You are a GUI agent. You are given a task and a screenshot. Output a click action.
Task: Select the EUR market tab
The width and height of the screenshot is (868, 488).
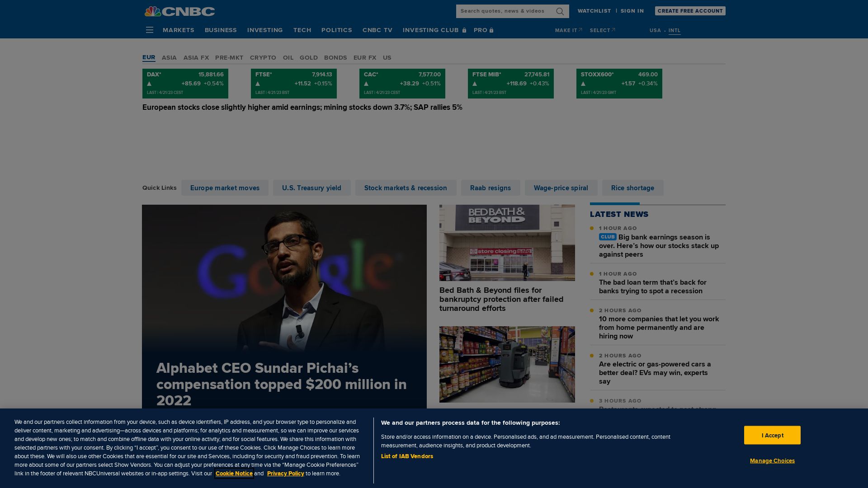[x=149, y=57]
